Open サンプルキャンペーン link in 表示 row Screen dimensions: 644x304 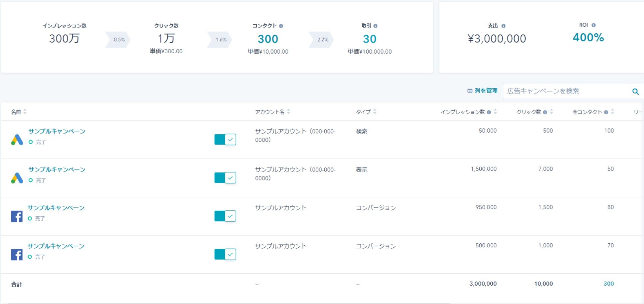[x=57, y=169]
